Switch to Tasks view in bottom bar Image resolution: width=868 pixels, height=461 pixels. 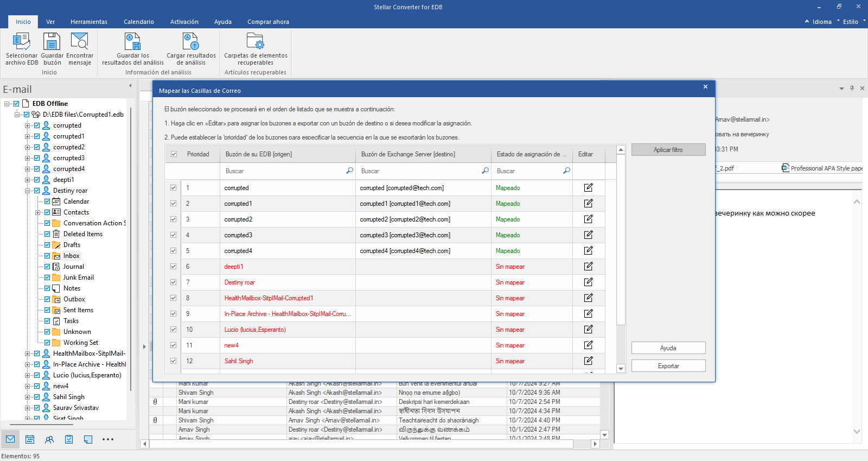click(69, 439)
